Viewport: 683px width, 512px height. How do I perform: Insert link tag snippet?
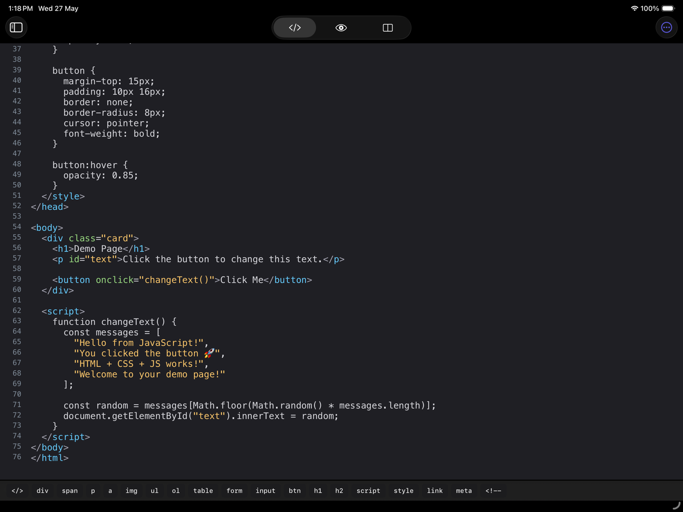click(435, 491)
